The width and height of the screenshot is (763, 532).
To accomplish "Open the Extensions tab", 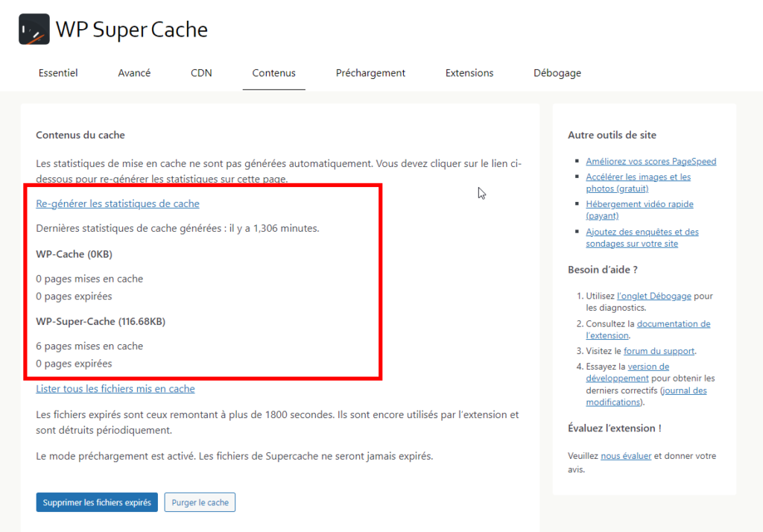I will [x=469, y=73].
